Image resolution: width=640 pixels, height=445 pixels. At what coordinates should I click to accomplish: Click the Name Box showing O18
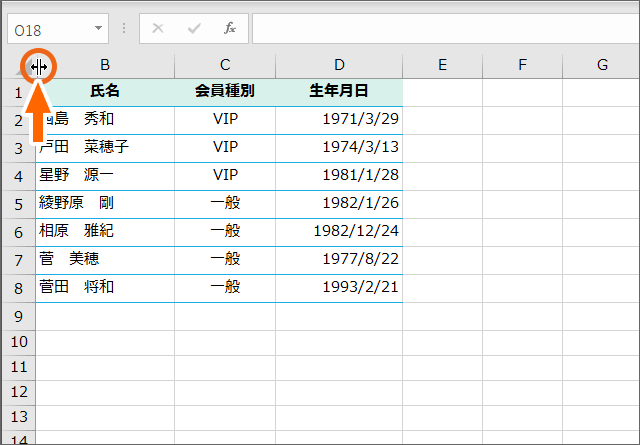pos(58,29)
